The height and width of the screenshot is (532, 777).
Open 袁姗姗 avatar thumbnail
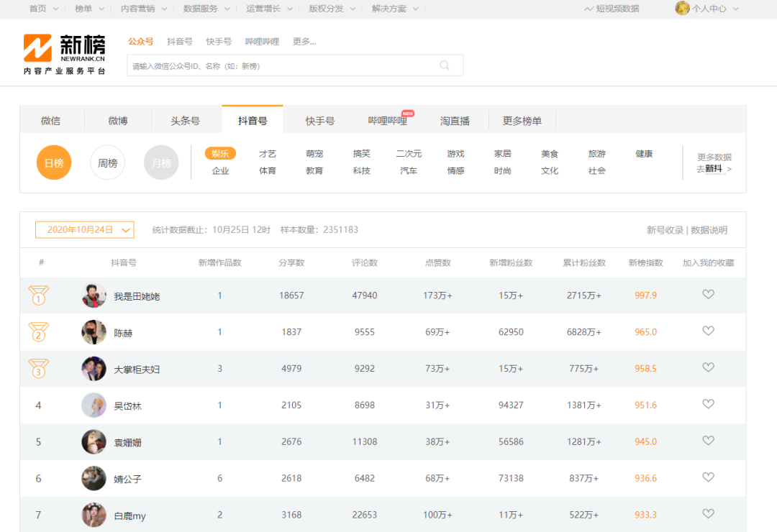(94, 442)
